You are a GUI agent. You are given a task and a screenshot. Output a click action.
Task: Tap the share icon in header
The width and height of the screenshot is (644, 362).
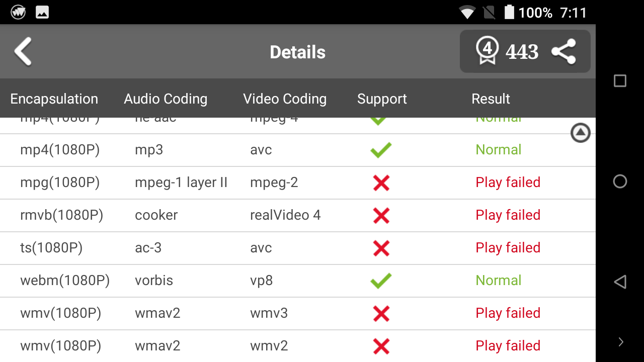563,52
